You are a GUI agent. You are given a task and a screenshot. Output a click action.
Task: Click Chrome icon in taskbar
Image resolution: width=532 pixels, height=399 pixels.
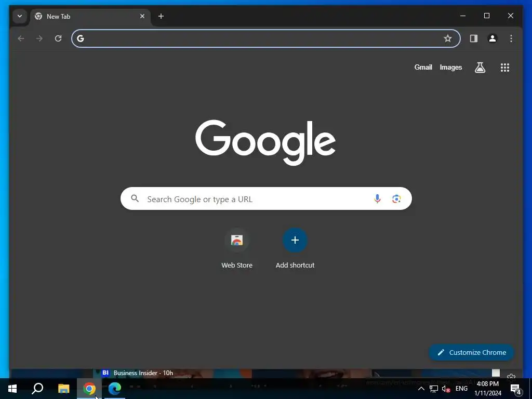89,389
